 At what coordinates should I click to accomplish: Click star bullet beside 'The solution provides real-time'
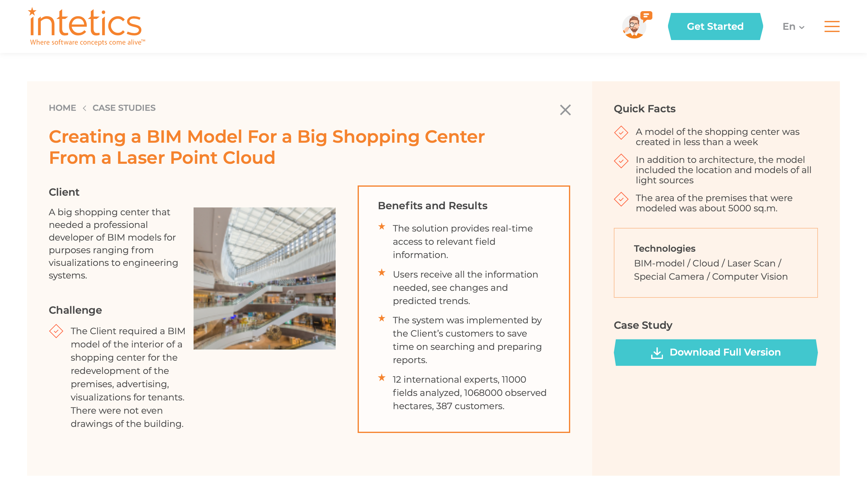[x=381, y=226]
